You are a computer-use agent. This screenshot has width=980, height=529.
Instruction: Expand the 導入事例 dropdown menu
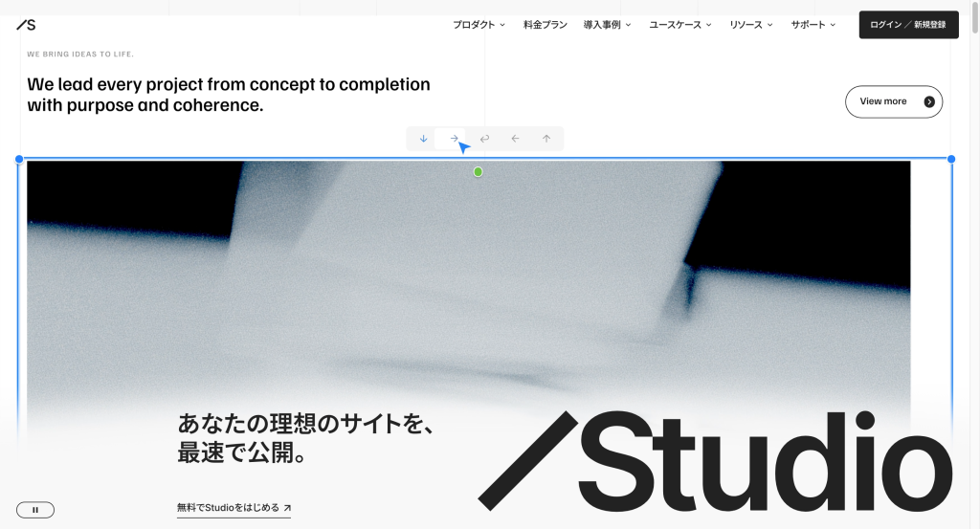tap(608, 25)
